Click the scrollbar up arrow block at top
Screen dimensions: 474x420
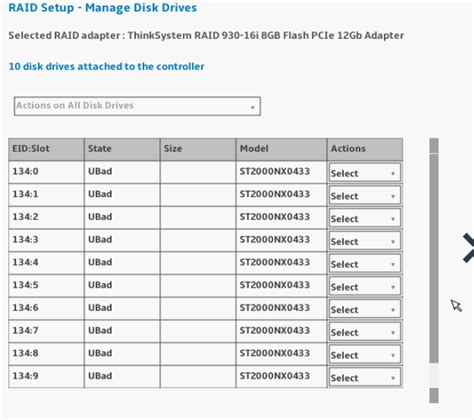point(434,146)
